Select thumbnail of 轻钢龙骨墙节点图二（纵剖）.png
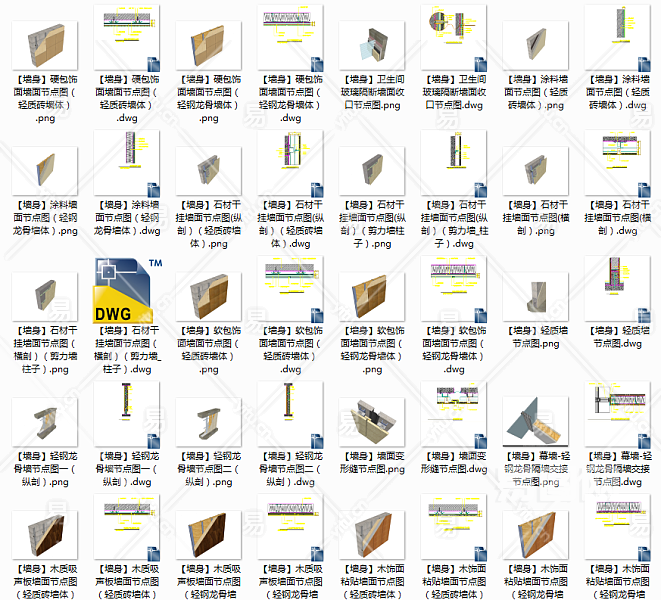 coord(209,422)
